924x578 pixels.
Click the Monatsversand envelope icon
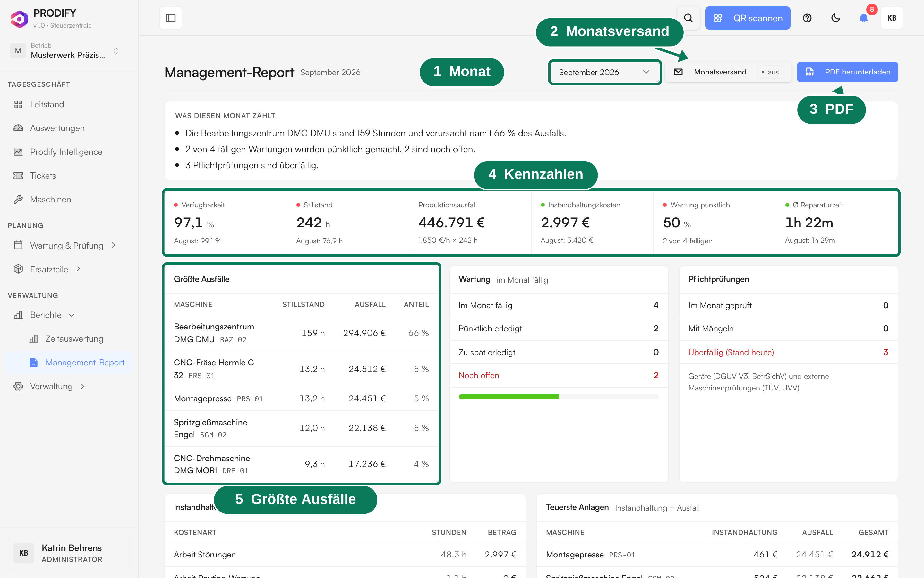pyautogui.click(x=678, y=72)
